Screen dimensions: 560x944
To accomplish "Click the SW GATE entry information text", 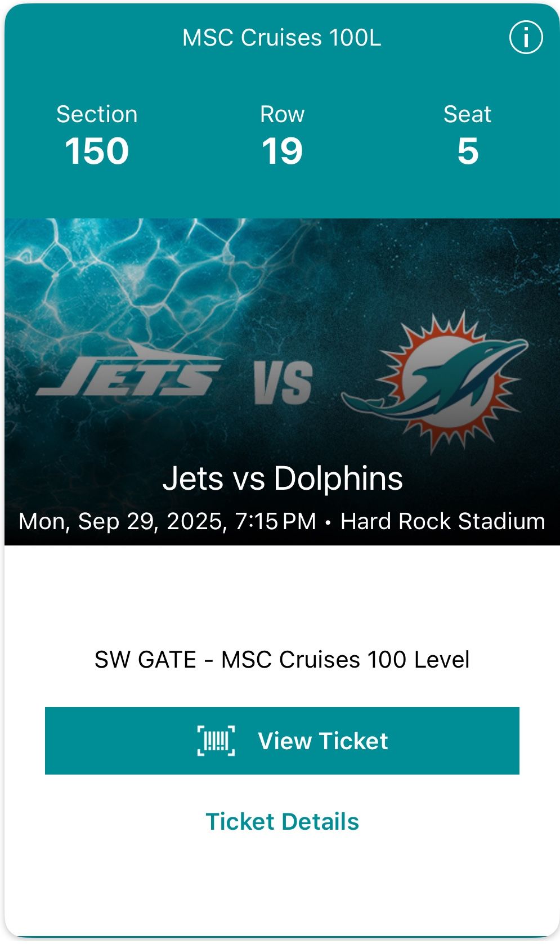I will tap(281, 659).
